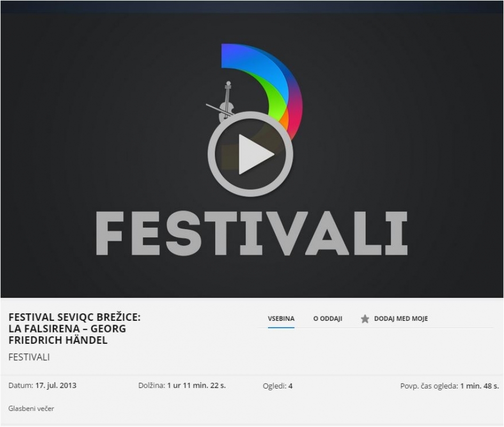
Task: Click the star icon to add favorite
Action: 365,319
